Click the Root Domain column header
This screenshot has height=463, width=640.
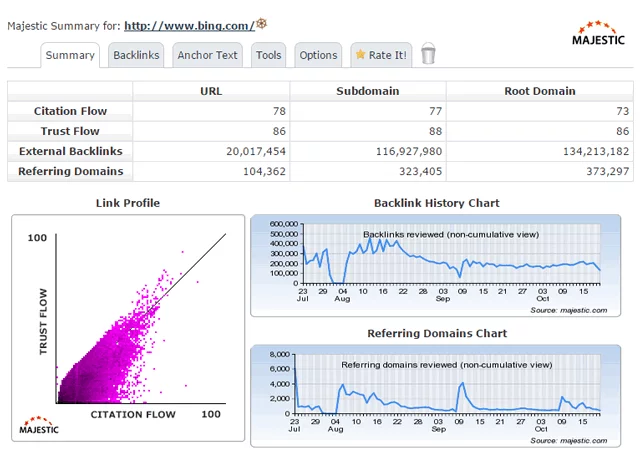click(x=539, y=91)
